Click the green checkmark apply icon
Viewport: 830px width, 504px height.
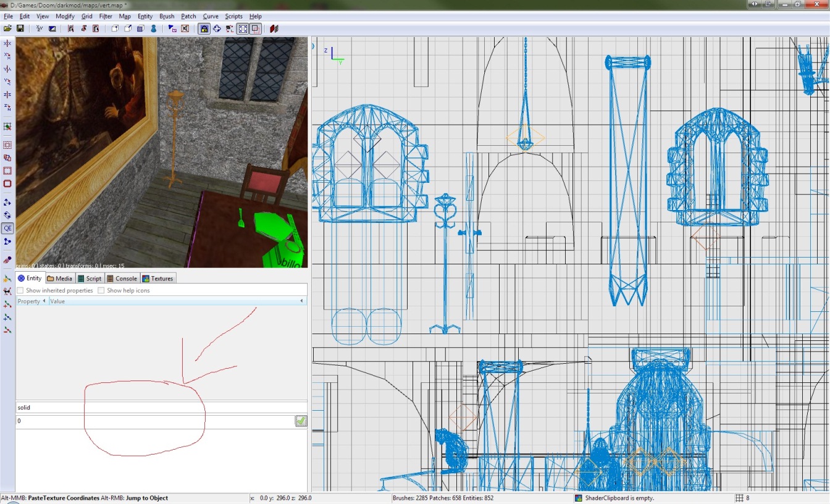(301, 421)
